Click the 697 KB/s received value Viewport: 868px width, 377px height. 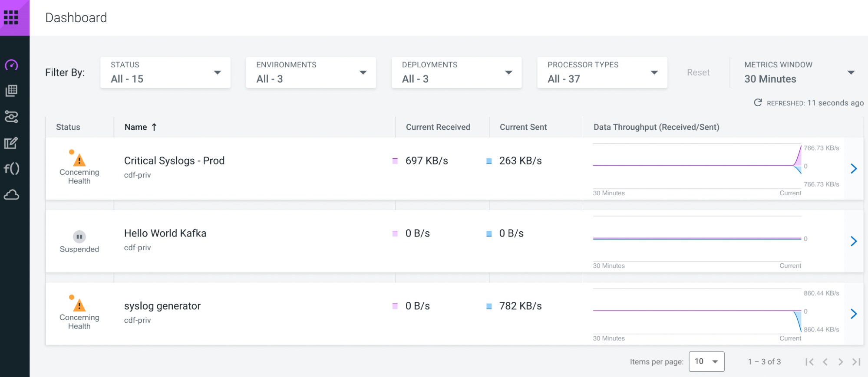tap(427, 161)
